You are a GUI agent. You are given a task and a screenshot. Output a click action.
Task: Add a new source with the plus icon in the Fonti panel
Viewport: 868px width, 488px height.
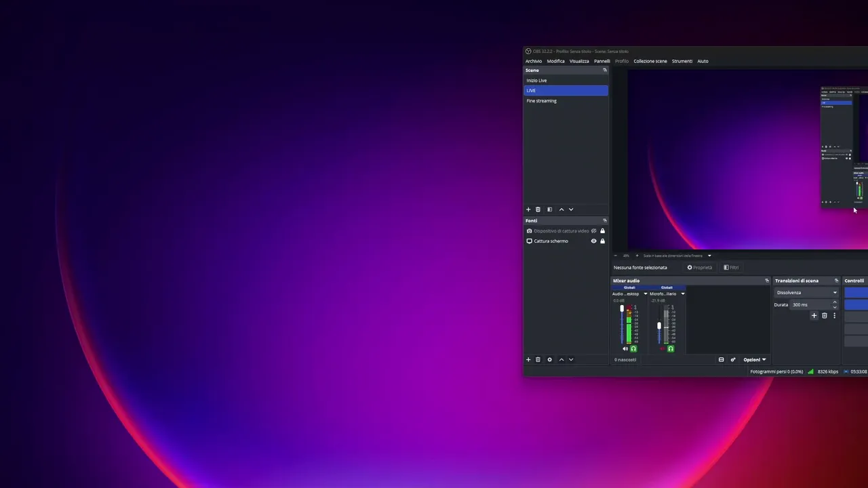tap(528, 360)
